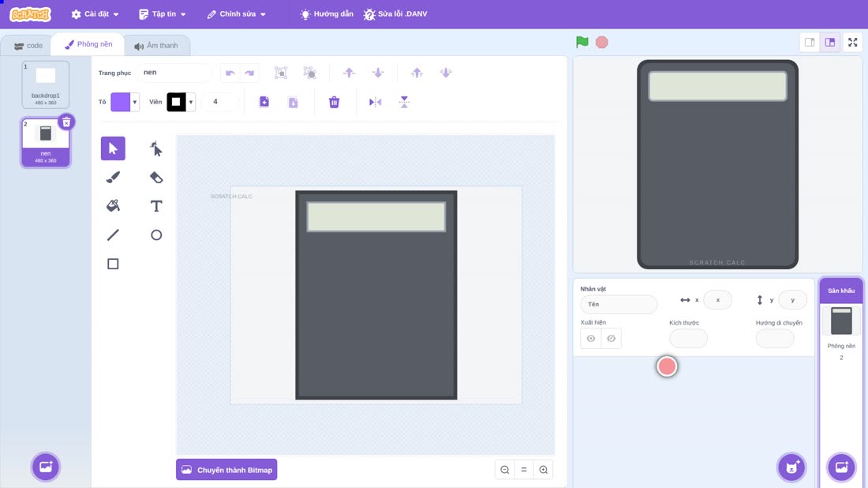Viewport: 868px width, 488px height.
Task: Click Chuyển thành Bitmap button
Action: point(226,470)
